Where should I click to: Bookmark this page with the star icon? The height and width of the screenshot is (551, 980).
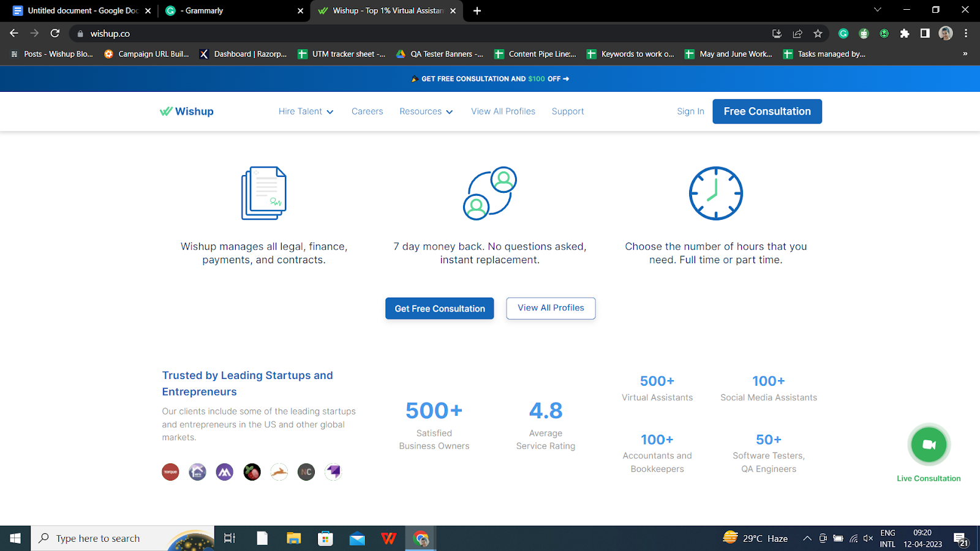(818, 34)
